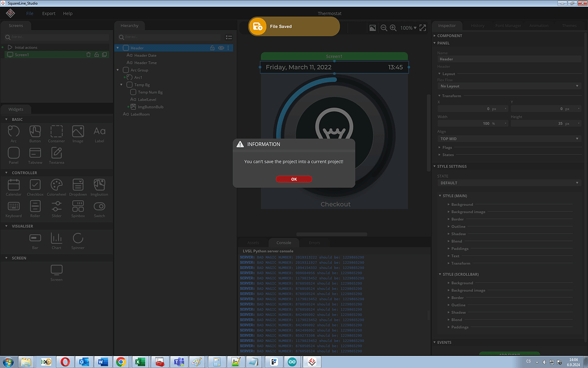Open the No Layout dropdown
The width and height of the screenshot is (588, 368).
click(509, 86)
